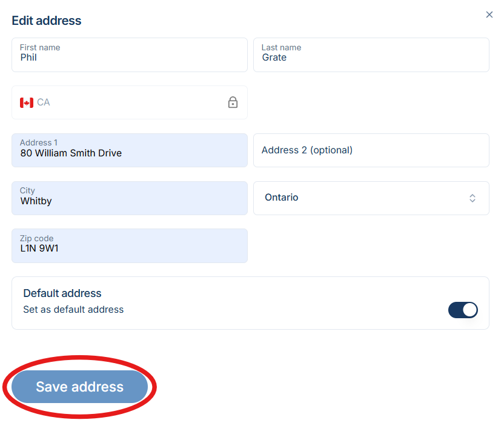Disable the default address toggle
Image resolution: width=504 pixels, height=437 pixels.
463,310
